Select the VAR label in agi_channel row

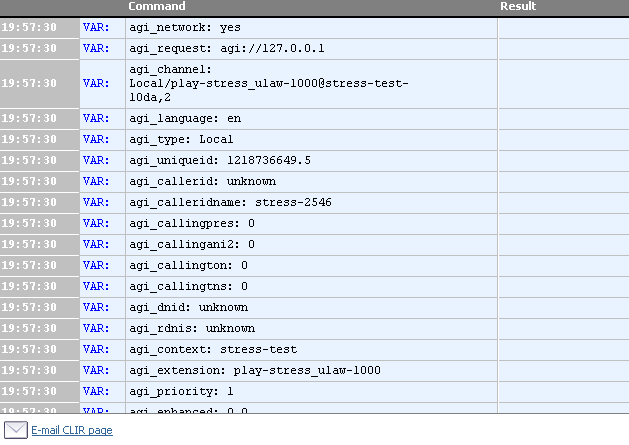[97, 83]
